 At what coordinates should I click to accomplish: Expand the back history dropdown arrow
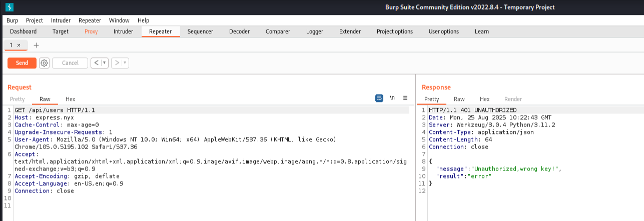click(x=105, y=63)
